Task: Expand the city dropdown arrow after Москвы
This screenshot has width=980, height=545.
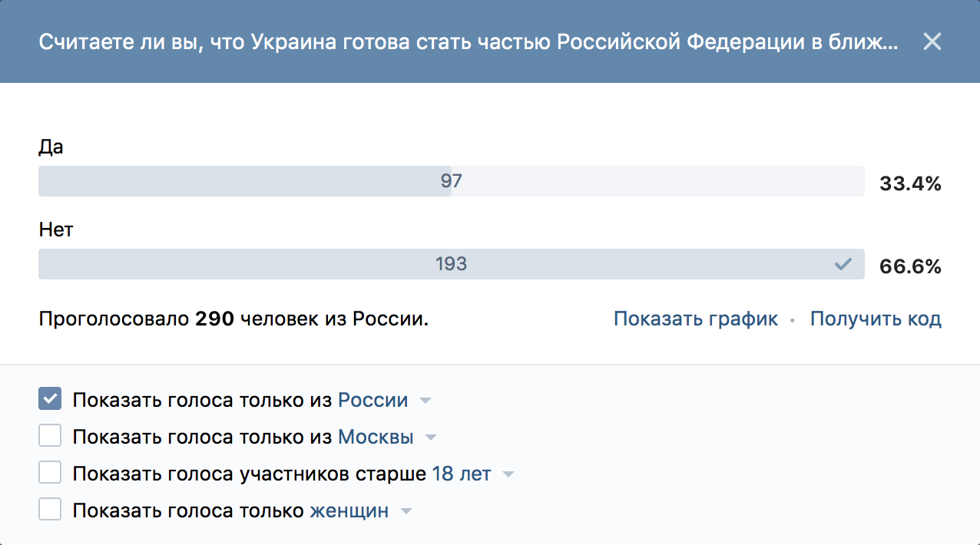Action: tap(431, 438)
